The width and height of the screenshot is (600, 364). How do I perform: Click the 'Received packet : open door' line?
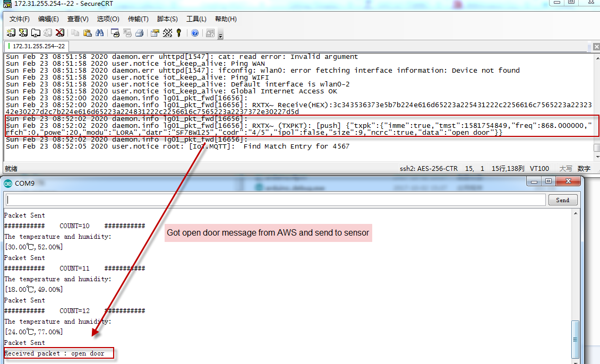(x=54, y=353)
